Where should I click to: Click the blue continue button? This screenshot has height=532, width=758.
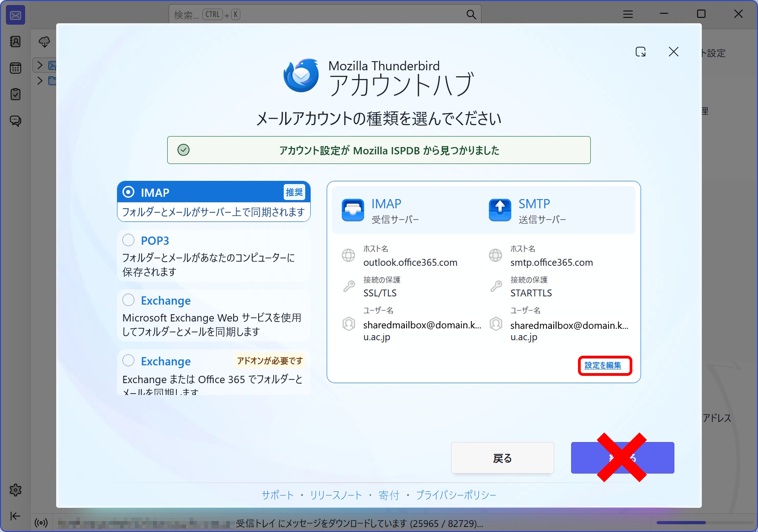pos(622,458)
